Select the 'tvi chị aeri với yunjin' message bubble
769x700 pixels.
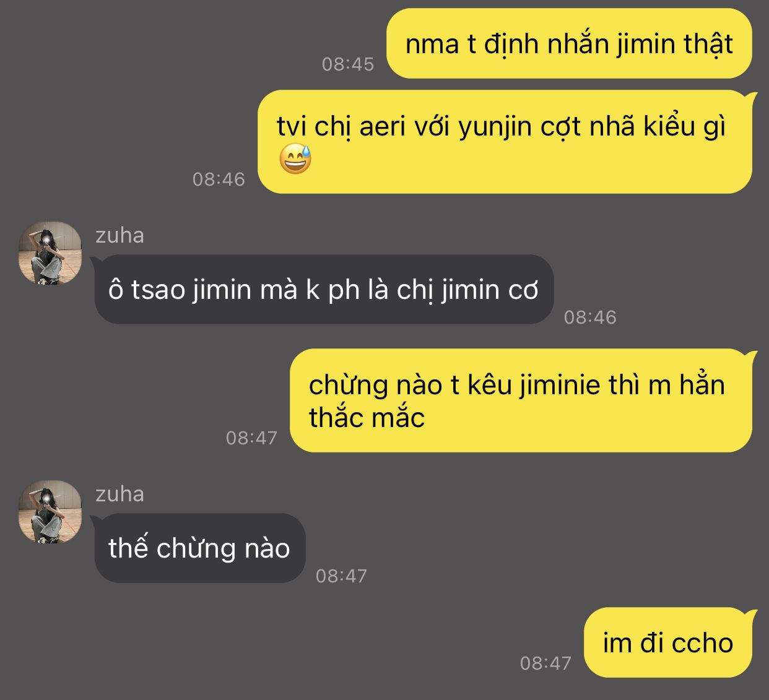click(505, 142)
